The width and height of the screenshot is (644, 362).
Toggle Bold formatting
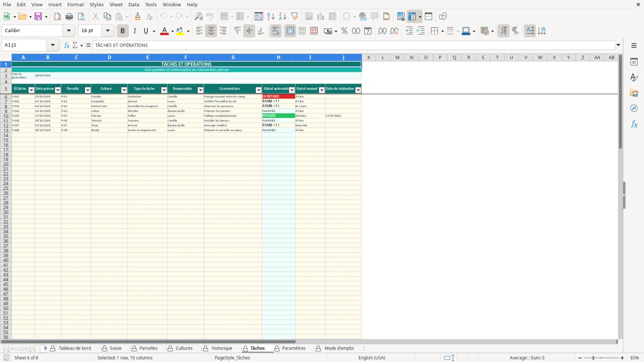tap(123, 31)
